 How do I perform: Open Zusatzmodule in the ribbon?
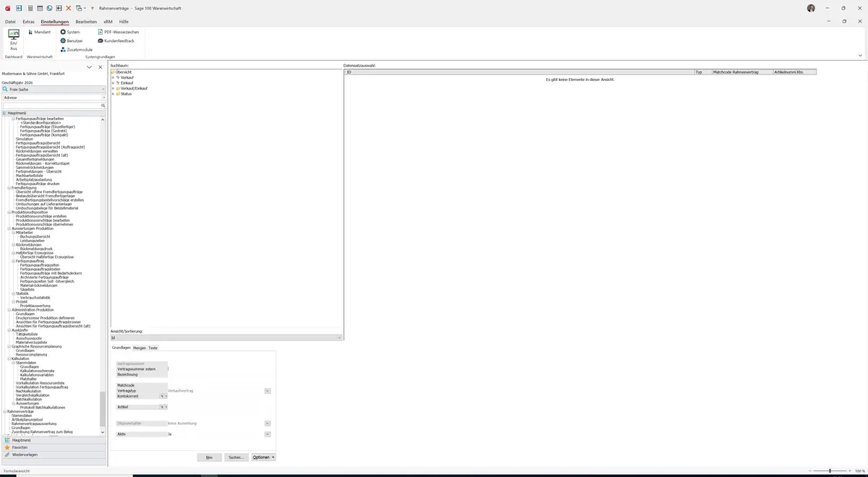pos(76,49)
